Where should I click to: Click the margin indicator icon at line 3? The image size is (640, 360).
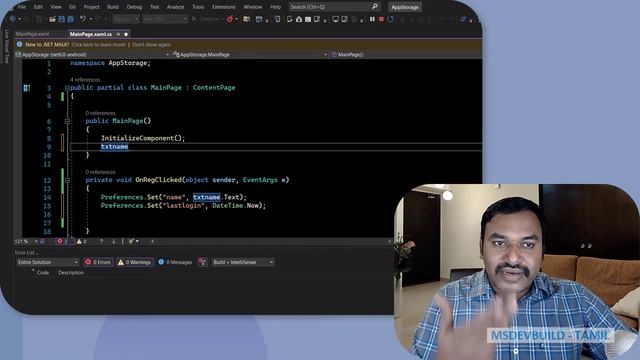point(27,88)
